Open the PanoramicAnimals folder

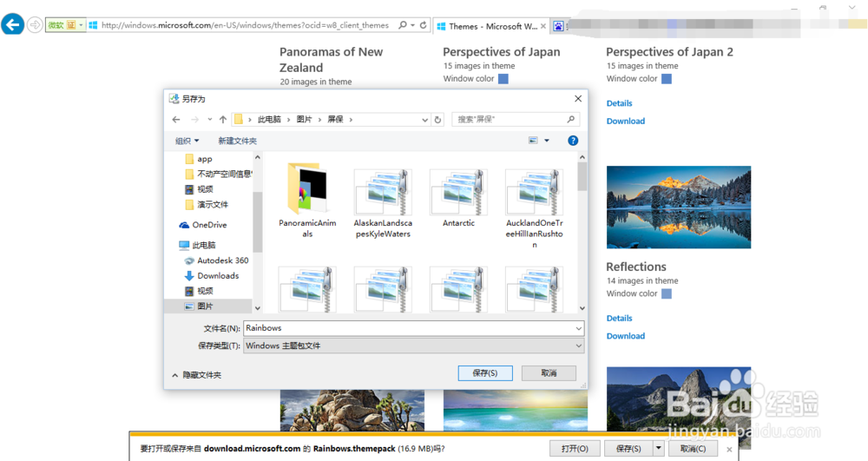[x=307, y=201]
